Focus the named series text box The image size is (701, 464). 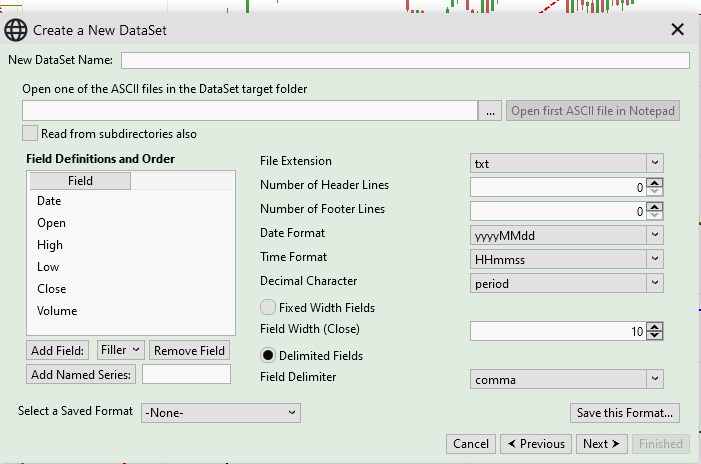point(186,374)
